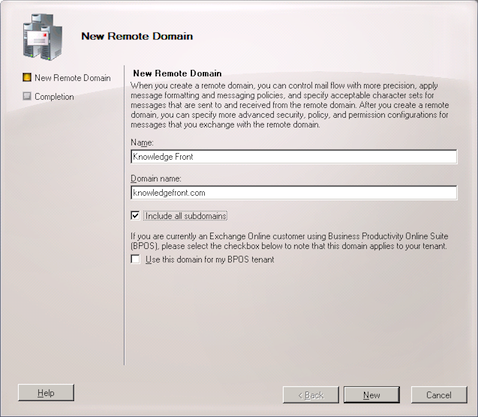478x417 pixels.
Task: Click the BPOS Exchange Online explanatory paragraph
Action: click(x=289, y=241)
